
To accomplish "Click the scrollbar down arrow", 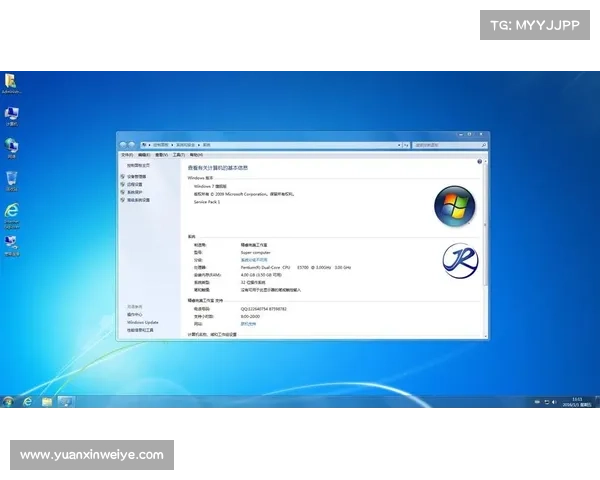I will pyautogui.click(x=486, y=336).
